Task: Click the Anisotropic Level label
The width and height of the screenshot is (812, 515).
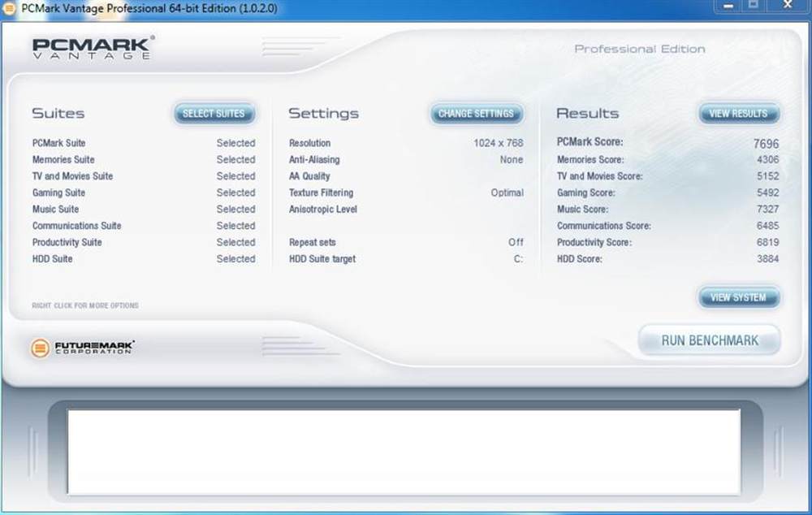Action: pos(323,210)
